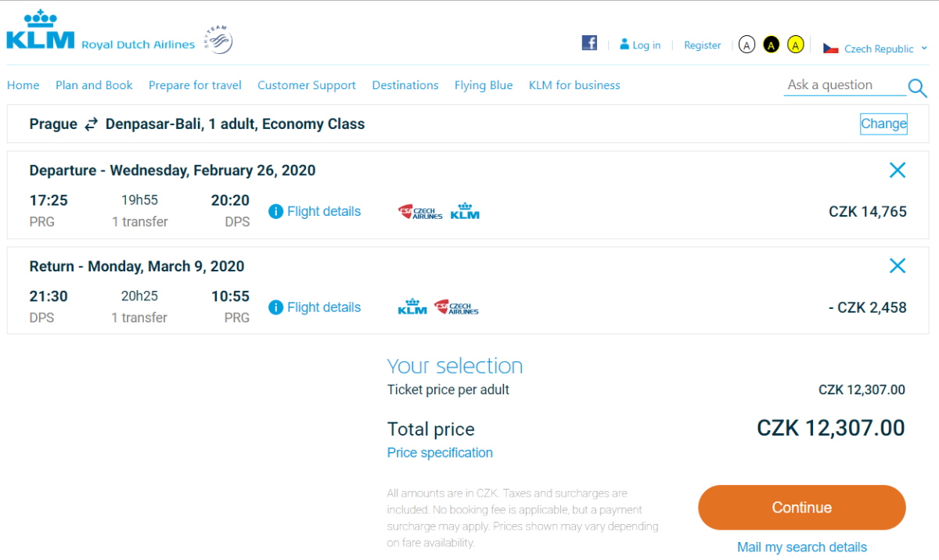Select the white standard contrast option

tap(747, 45)
